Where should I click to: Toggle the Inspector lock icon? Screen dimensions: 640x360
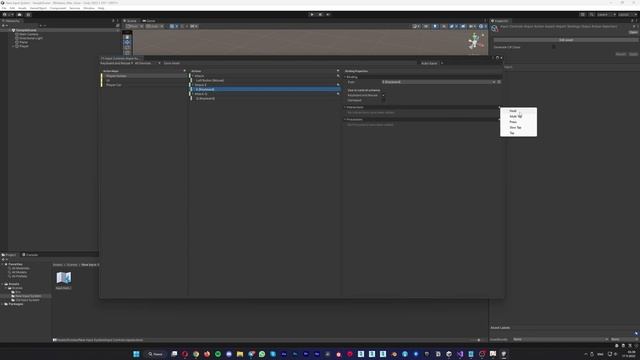[x=632, y=21]
